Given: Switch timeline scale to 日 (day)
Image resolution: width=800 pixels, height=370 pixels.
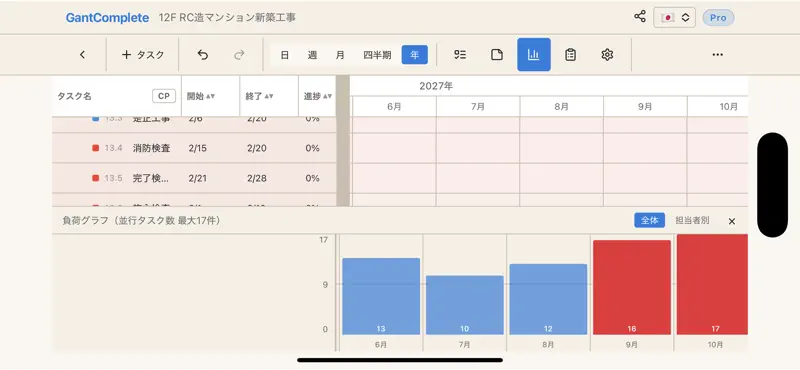Looking at the screenshot, I should (x=285, y=55).
